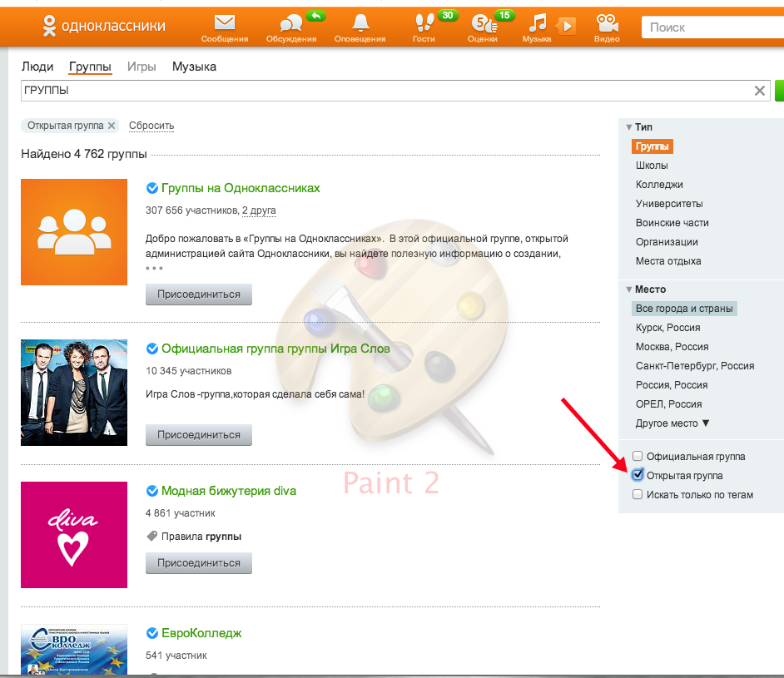Clear the ГРУППЫ search field
784x678 pixels.
click(x=760, y=91)
